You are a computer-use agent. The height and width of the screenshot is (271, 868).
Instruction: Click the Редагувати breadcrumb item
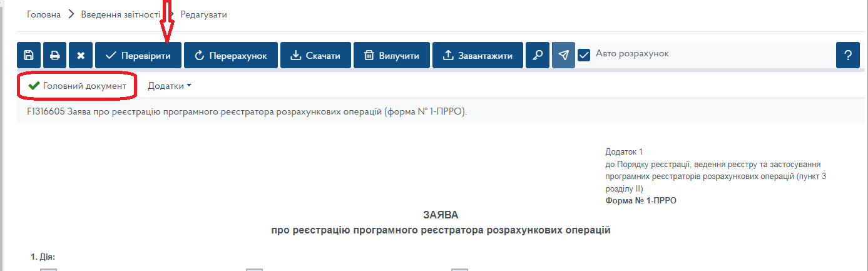tap(203, 14)
